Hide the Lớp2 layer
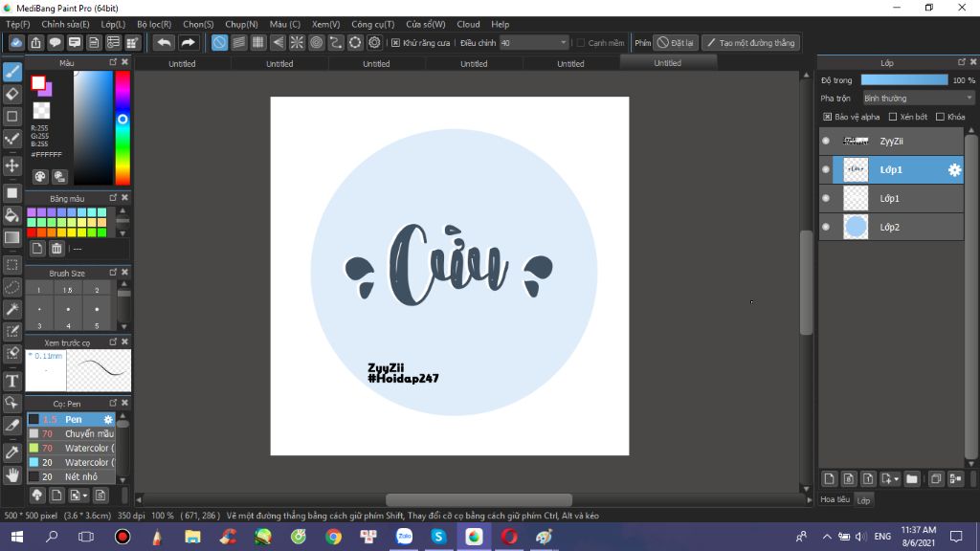Image resolution: width=980 pixels, height=551 pixels. pyautogui.click(x=826, y=228)
